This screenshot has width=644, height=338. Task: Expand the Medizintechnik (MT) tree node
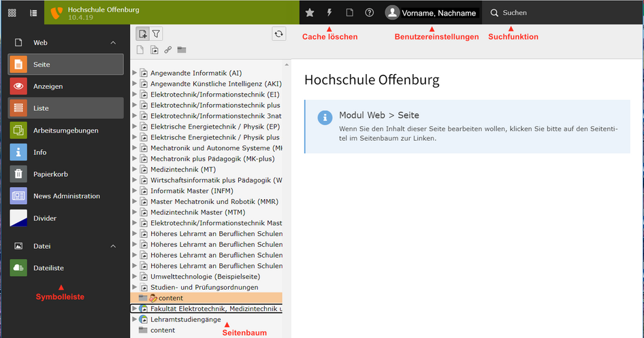click(135, 169)
